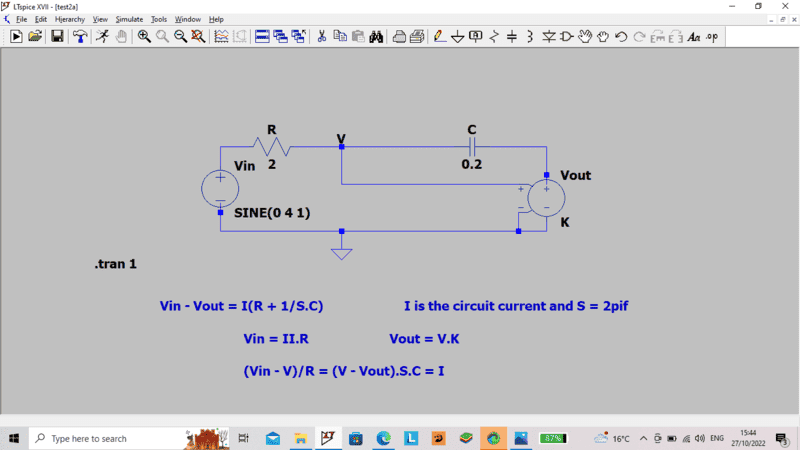
Task: Open the Edit menu
Action: (x=41, y=19)
